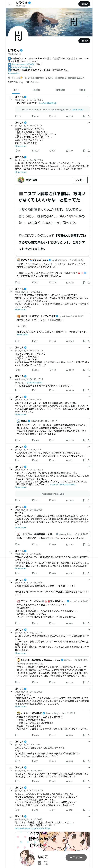The image size is (98, 868).
Task: Reply to the Oct 28, 2025 post
Action: click(16, 116)
